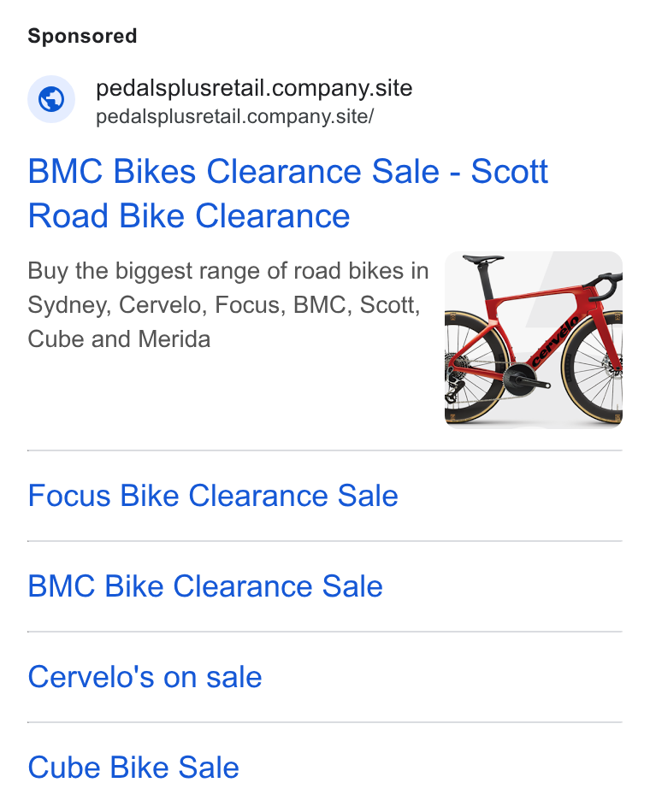Go to the Cube Bike Sale link
650x812 pixels.
pyautogui.click(x=133, y=767)
